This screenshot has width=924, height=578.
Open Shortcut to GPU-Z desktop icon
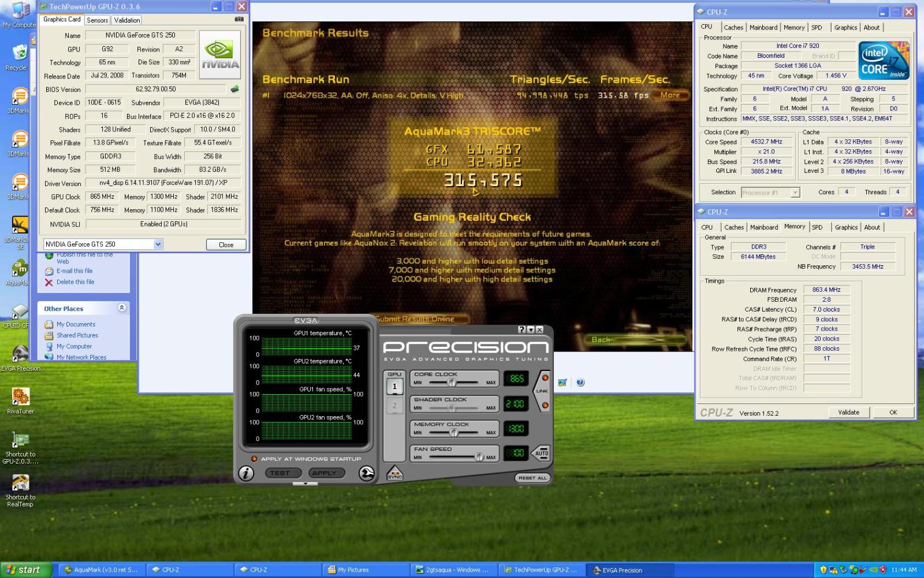tap(21, 447)
